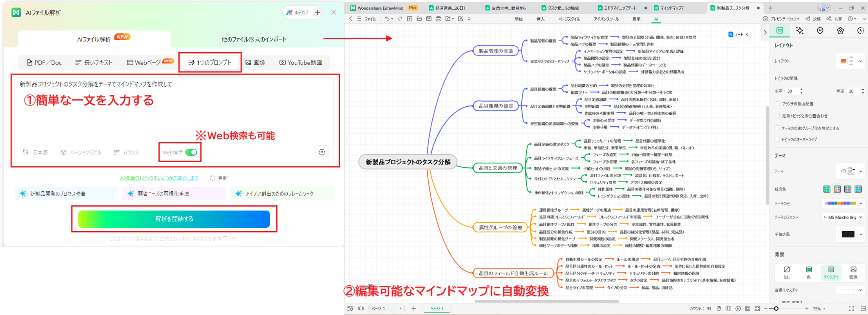This screenshot has width=868, height=315.
Task: Click the save icon in toolbar
Action: [x=428, y=19]
